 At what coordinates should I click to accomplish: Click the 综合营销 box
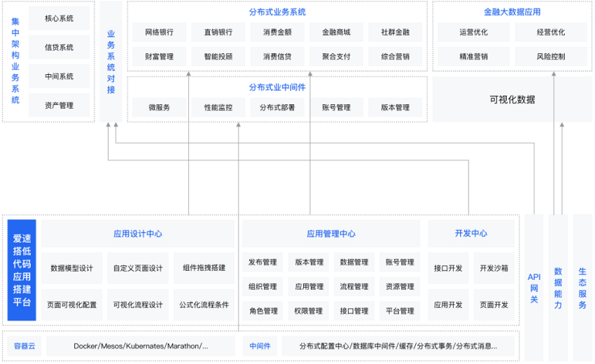pos(395,57)
